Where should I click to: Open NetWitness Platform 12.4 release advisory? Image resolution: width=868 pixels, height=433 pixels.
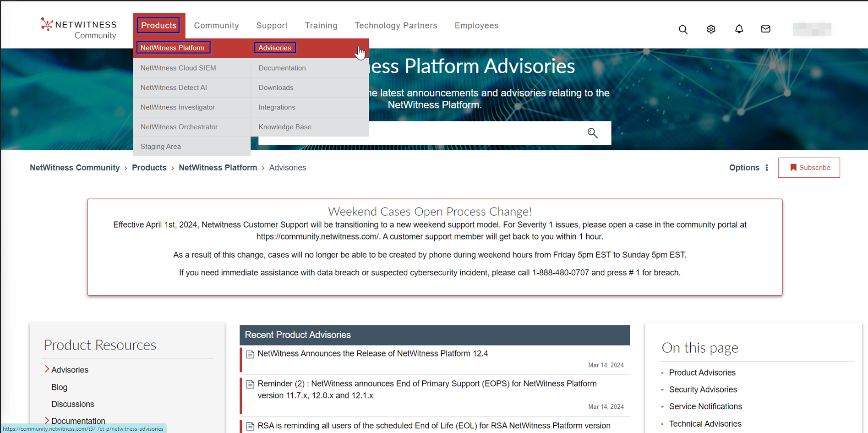pos(372,354)
